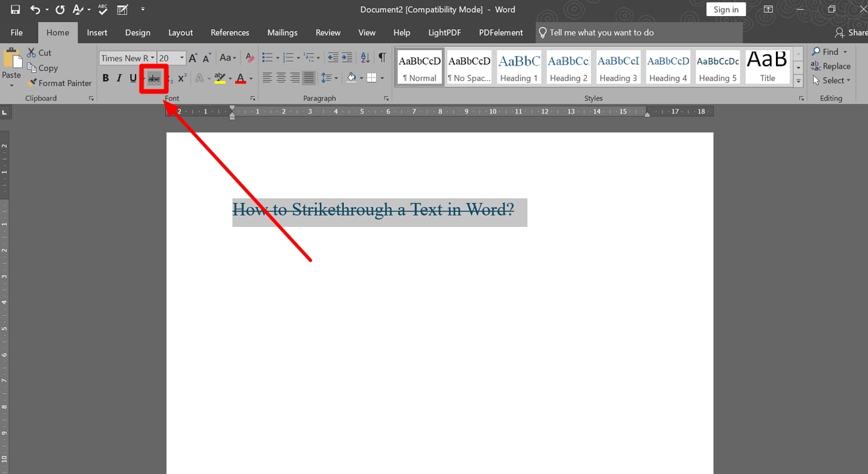
Task: Apply strikethrough formatting to text
Action: point(154,78)
